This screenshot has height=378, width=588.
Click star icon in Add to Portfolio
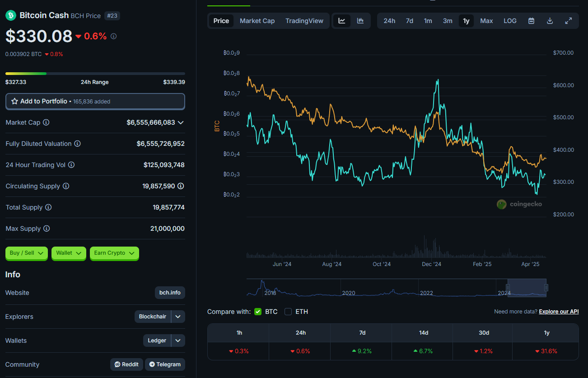click(14, 102)
